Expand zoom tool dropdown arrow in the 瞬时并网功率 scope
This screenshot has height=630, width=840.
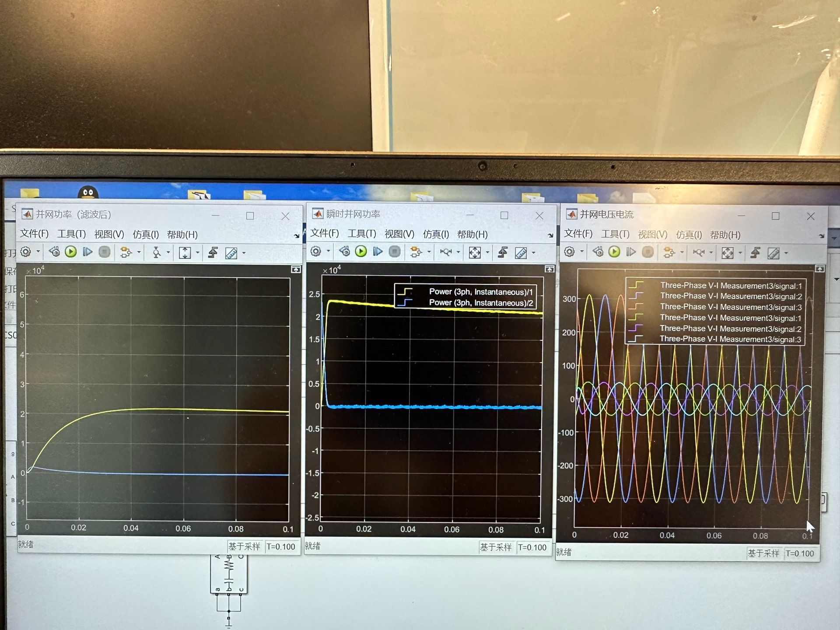[x=458, y=252]
